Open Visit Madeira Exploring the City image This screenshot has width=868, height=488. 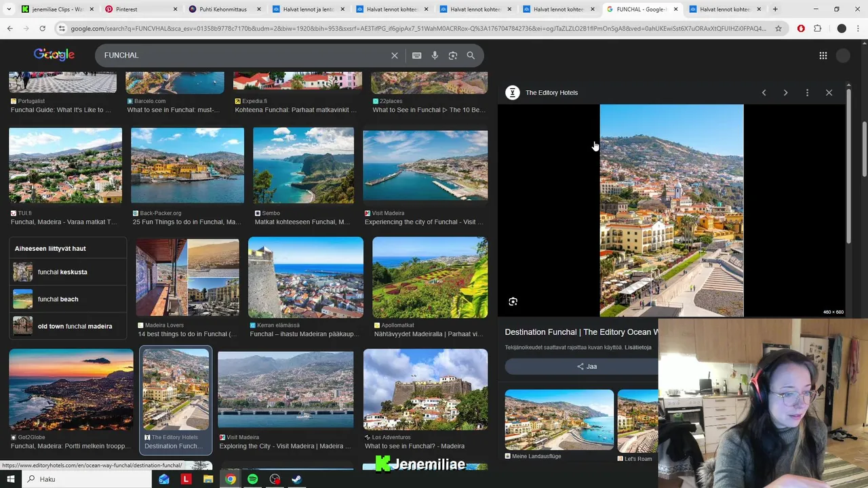coord(285,389)
